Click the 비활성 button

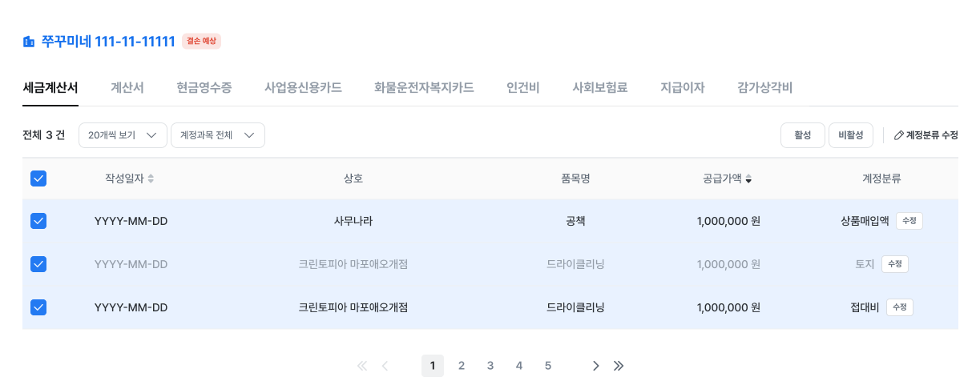[x=851, y=135]
